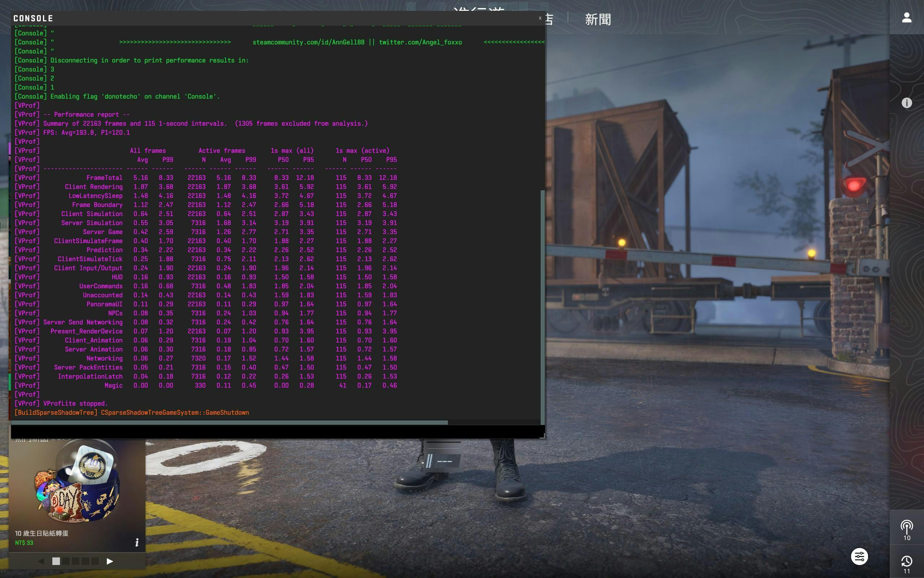The height and width of the screenshot is (578, 924).
Task: Click the '1s max (all)' column header
Action: (x=292, y=151)
